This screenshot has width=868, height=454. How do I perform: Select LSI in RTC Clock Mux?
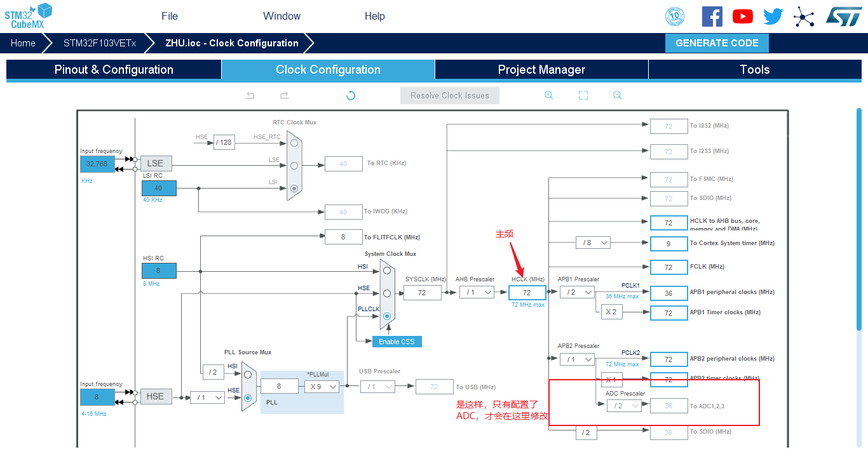click(x=294, y=188)
